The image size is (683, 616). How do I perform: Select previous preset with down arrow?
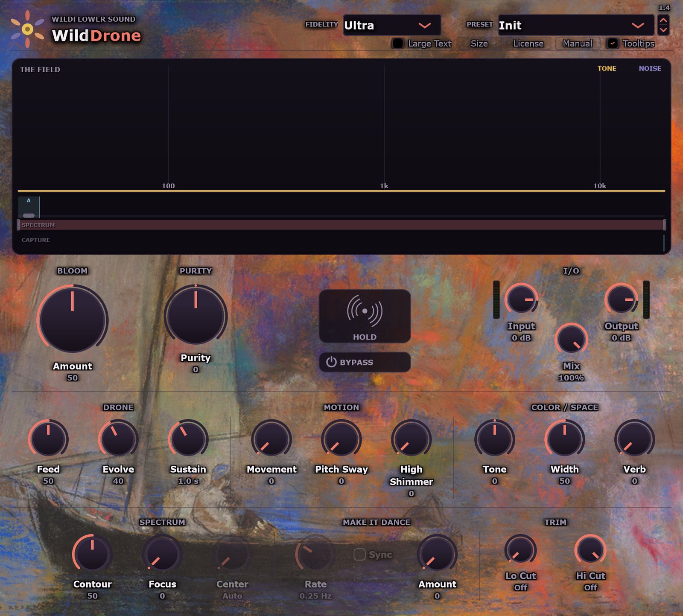click(x=663, y=30)
